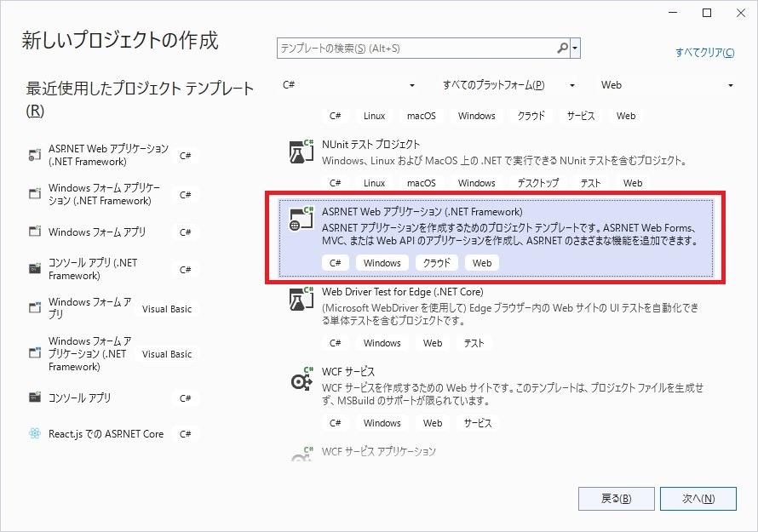Open the Web project type dropdown

(667, 85)
